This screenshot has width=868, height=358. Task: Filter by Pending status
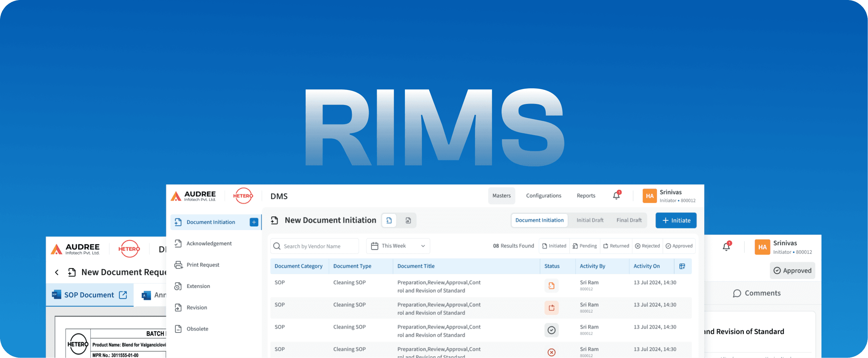pos(585,246)
